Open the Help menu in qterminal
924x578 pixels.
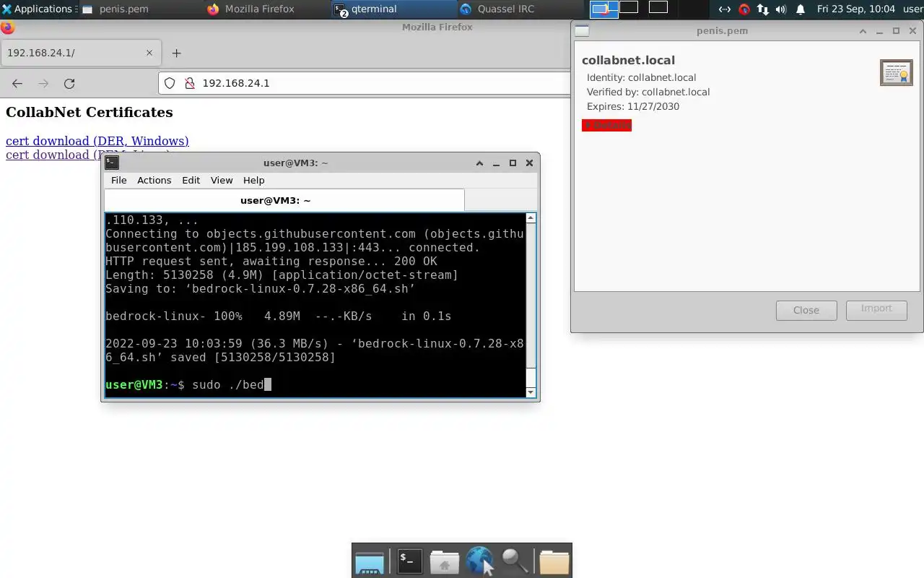tap(253, 180)
